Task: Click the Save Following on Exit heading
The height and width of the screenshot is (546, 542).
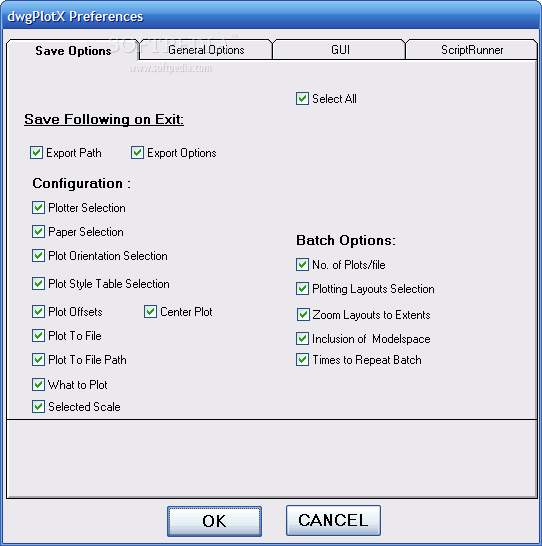Action: pyautogui.click(x=104, y=119)
